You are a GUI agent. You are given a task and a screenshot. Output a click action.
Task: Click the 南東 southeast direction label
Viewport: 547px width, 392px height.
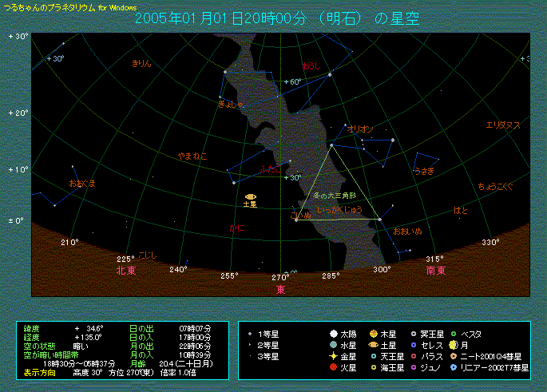[x=435, y=271]
